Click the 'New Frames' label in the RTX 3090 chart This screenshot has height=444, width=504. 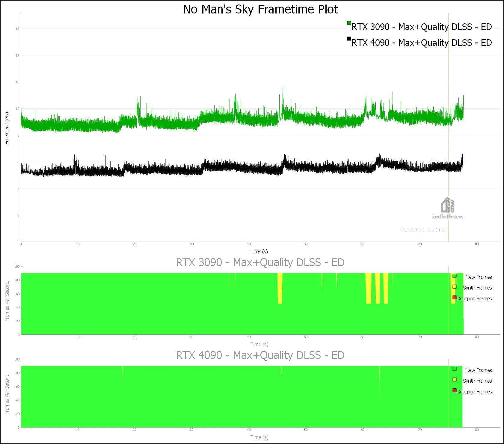pyautogui.click(x=479, y=277)
